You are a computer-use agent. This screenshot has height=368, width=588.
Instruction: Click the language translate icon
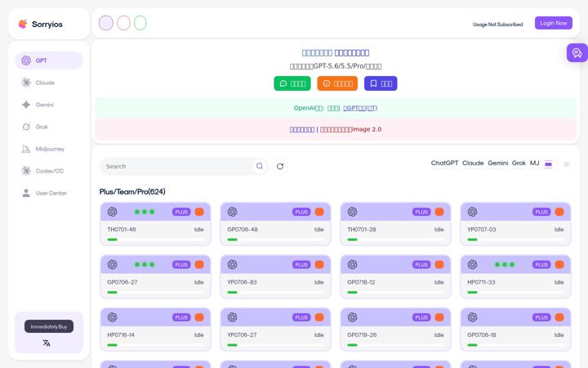(x=47, y=343)
